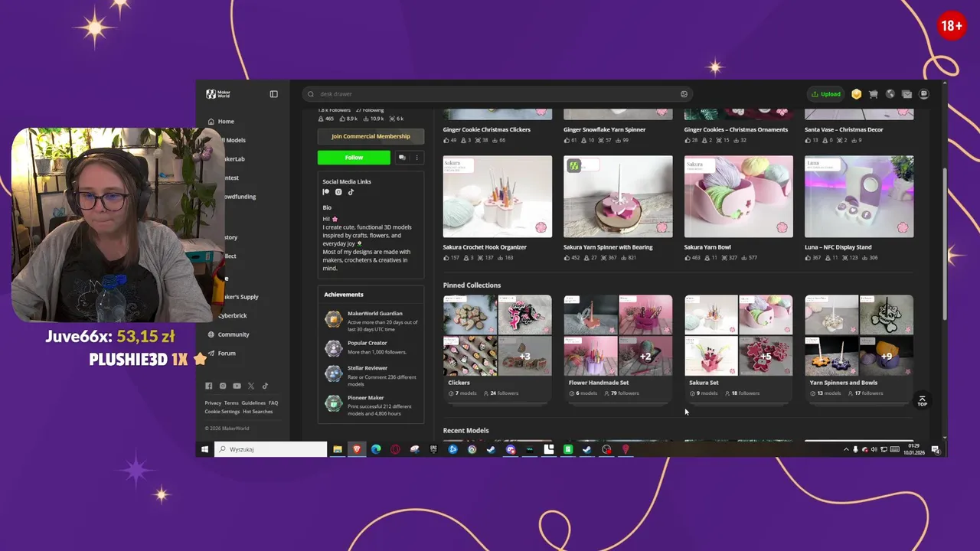Open Hot Searches footer link
The width and height of the screenshot is (980, 551).
point(258,412)
